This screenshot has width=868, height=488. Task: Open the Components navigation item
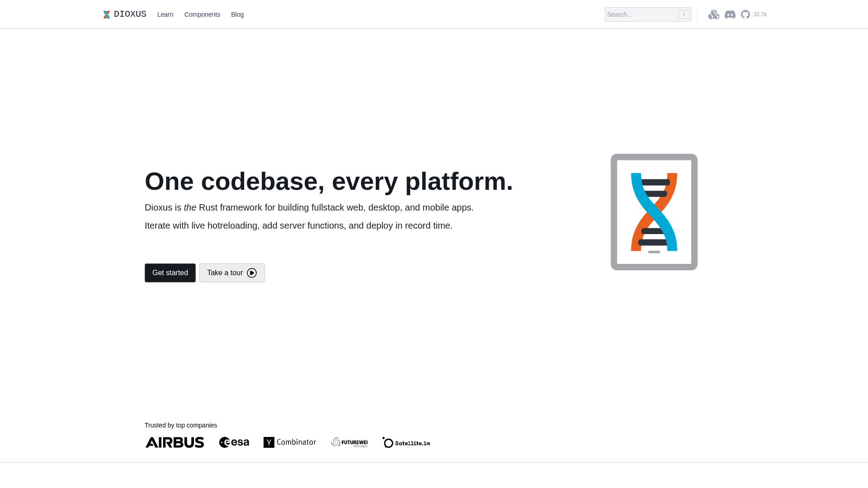pos(202,14)
